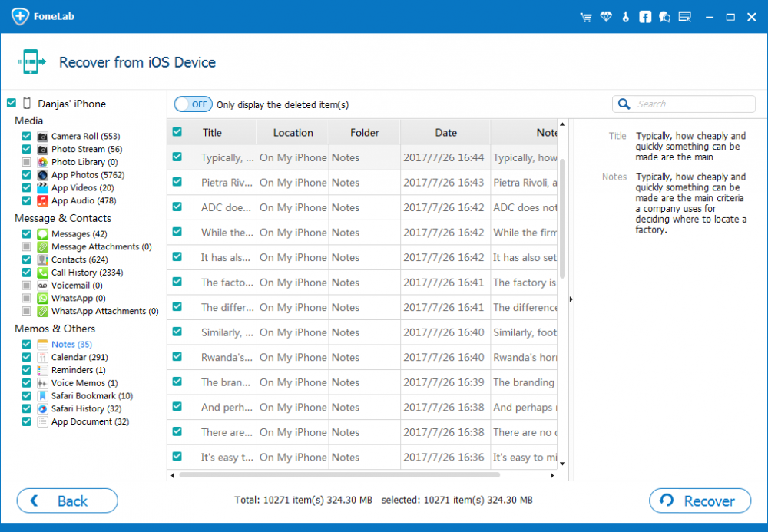Uncheck the select-all checkbox in table header

pos(177,132)
